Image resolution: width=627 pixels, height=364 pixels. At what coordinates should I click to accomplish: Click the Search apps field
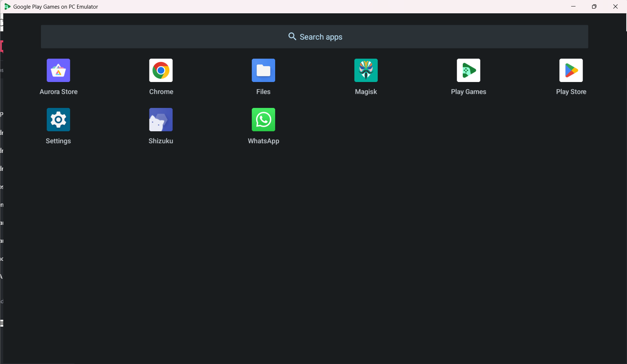(x=314, y=37)
